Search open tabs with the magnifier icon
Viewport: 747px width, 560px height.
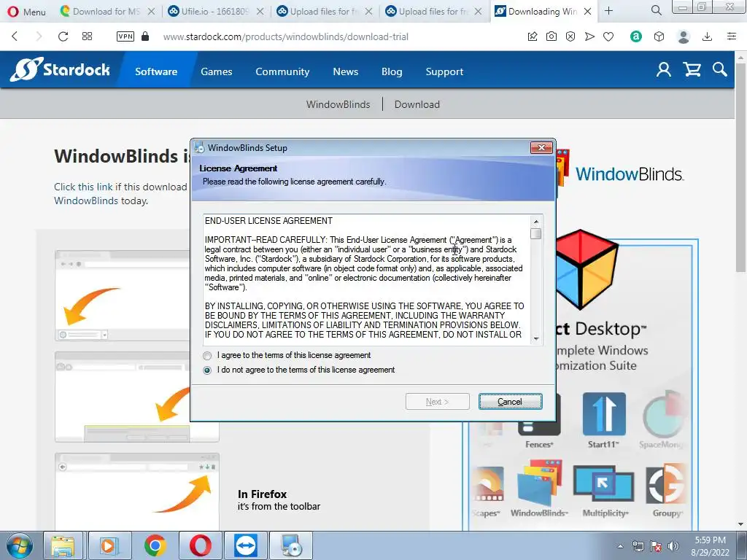(x=656, y=10)
